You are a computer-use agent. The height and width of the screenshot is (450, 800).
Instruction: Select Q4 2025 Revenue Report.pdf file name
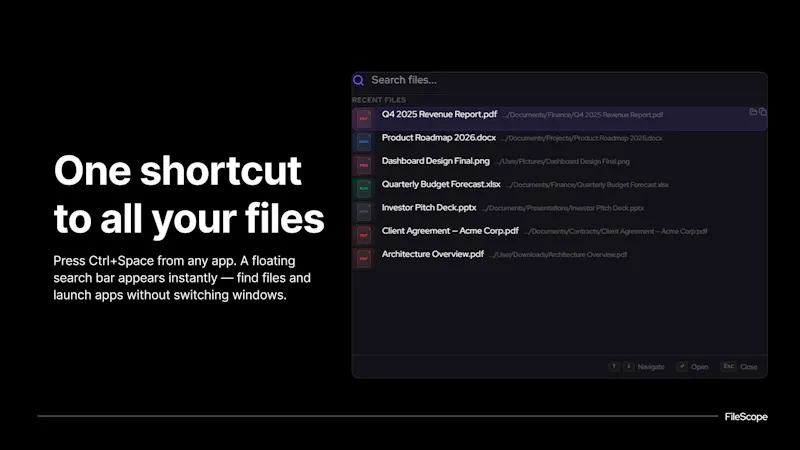pyautogui.click(x=439, y=114)
